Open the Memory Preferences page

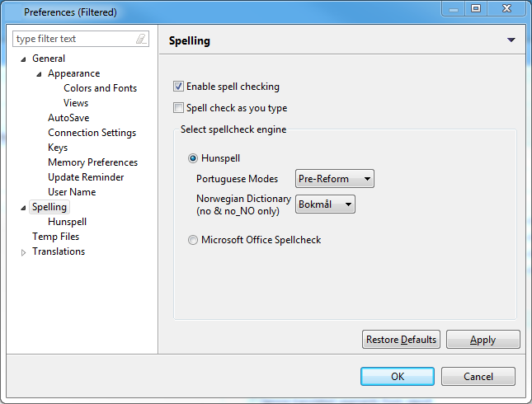92,162
